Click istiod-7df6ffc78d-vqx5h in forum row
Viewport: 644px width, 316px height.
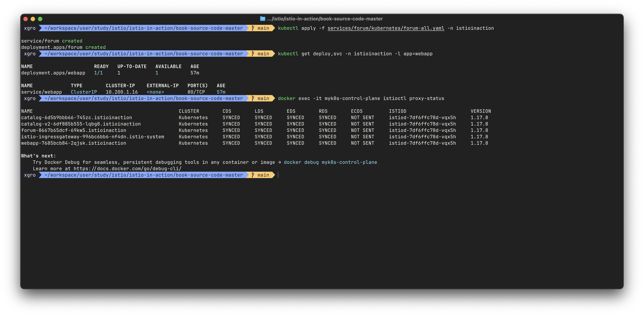pos(422,130)
